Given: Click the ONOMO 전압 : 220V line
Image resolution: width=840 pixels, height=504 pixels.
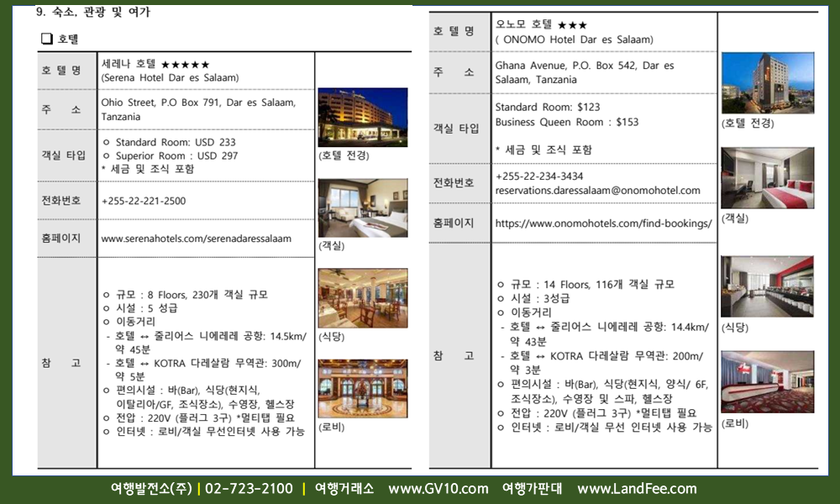Looking at the screenshot, I should pyautogui.click(x=596, y=413).
